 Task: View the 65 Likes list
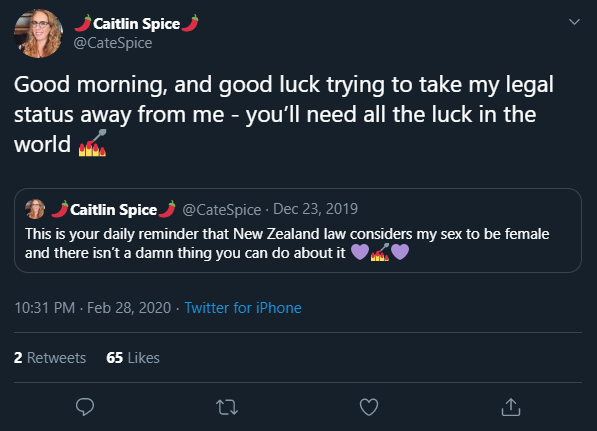(x=133, y=358)
